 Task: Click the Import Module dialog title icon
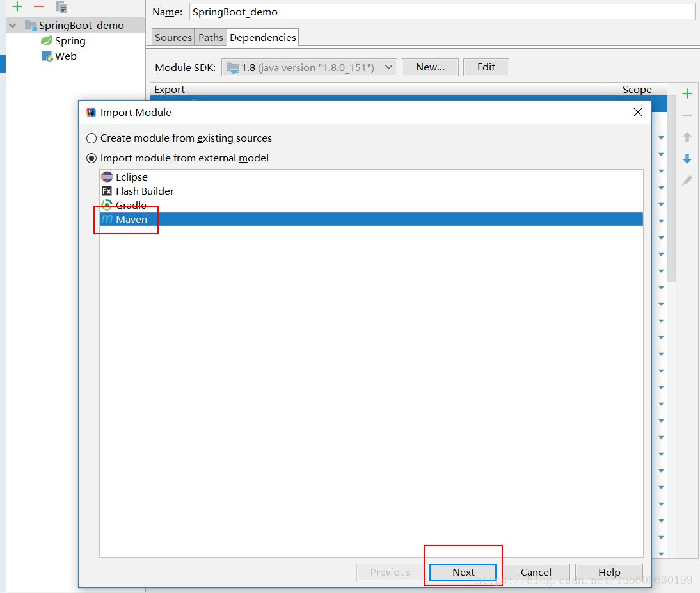point(91,112)
